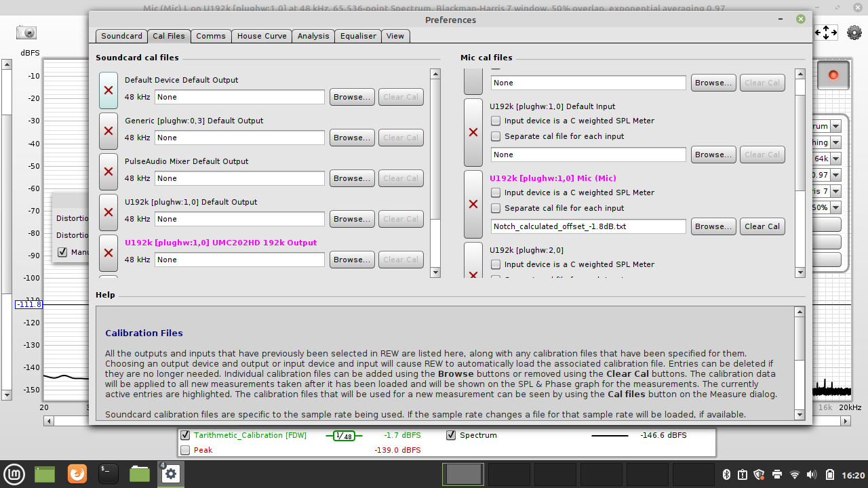Click the printer tray icon
868x488 pixels.
(777, 474)
